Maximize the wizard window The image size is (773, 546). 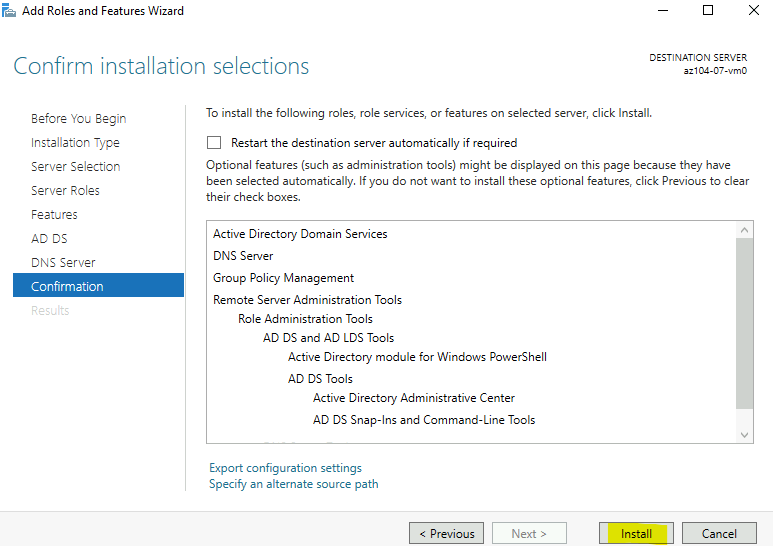click(x=708, y=10)
